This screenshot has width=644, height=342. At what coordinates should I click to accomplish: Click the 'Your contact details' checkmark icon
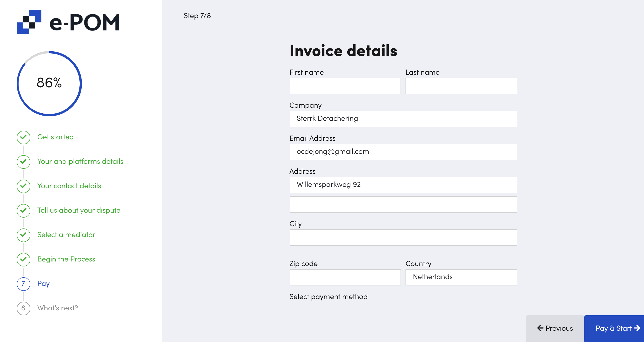pyautogui.click(x=24, y=186)
